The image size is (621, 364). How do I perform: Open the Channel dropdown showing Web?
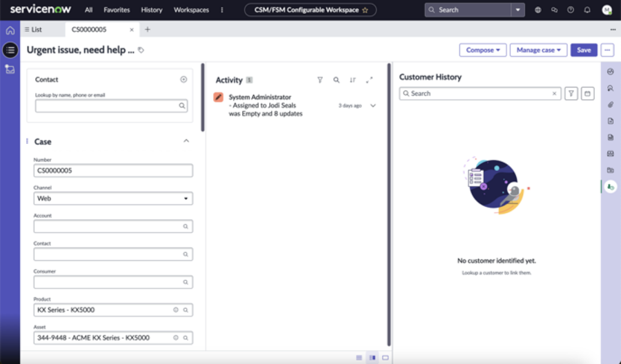[113, 199]
